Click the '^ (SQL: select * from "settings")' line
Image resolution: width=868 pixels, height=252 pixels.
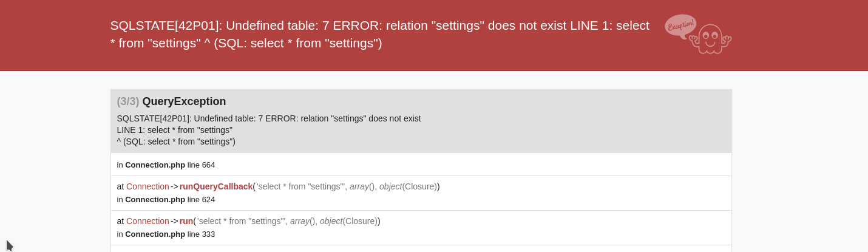pos(176,141)
